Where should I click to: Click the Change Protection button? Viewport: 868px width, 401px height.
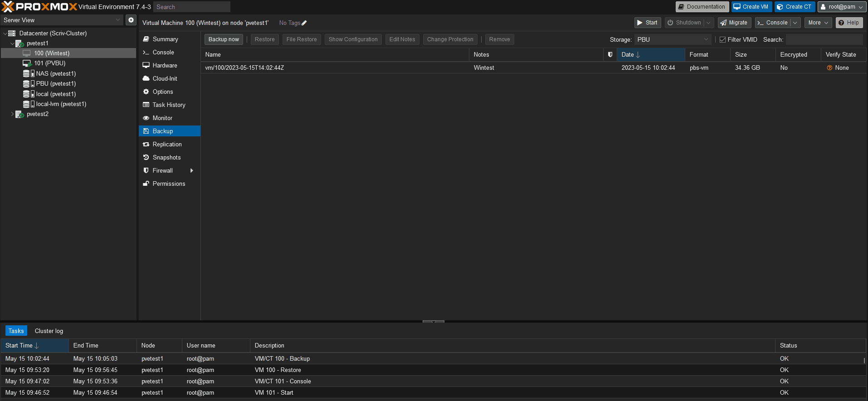pyautogui.click(x=450, y=39)
